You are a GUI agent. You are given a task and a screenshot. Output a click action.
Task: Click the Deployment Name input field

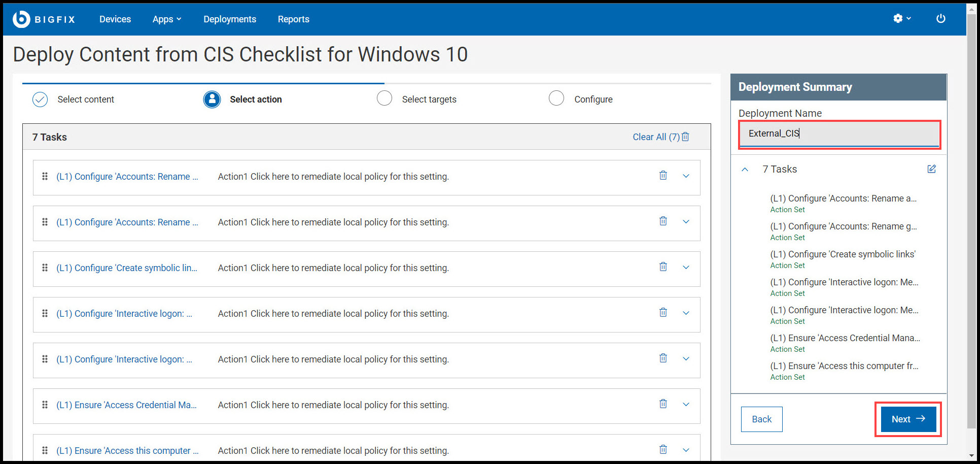point(839,134)
